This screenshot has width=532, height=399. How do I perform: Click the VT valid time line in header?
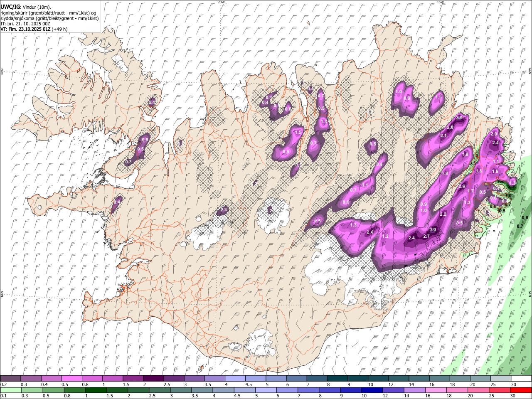pos(33,29)
